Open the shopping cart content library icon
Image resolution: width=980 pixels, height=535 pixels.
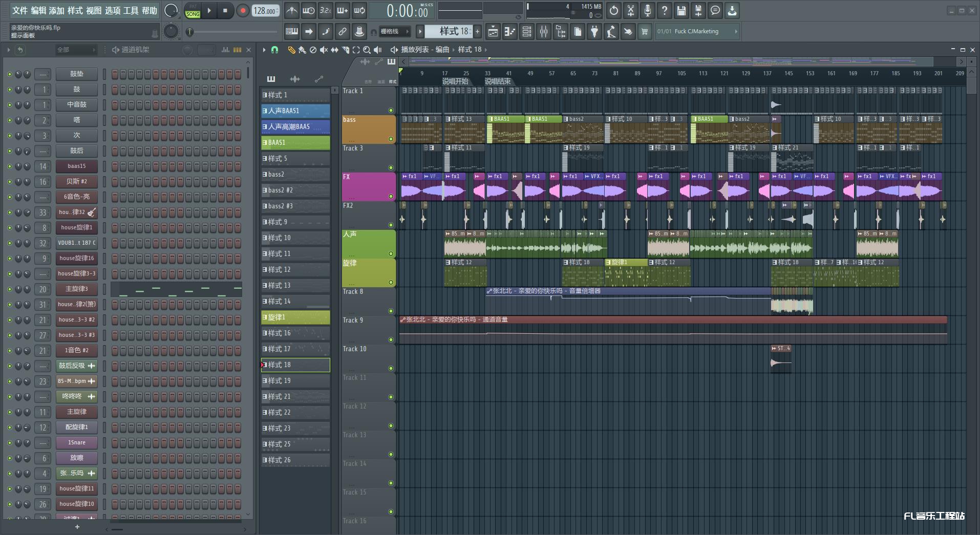point(645,32)
